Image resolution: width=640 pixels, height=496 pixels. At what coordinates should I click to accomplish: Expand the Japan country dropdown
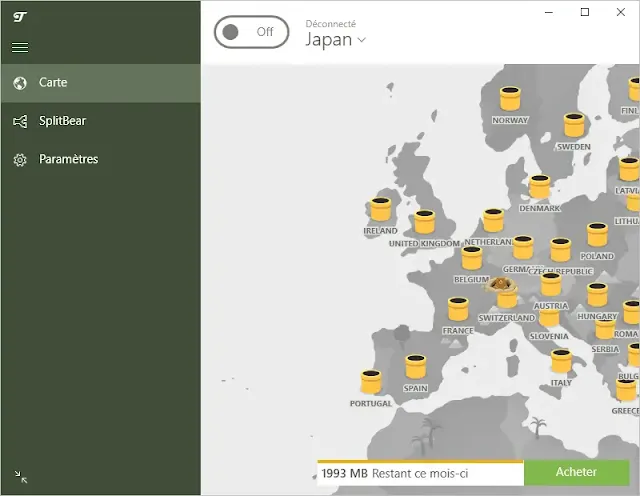pyautogui.click(x=336, y=40)
